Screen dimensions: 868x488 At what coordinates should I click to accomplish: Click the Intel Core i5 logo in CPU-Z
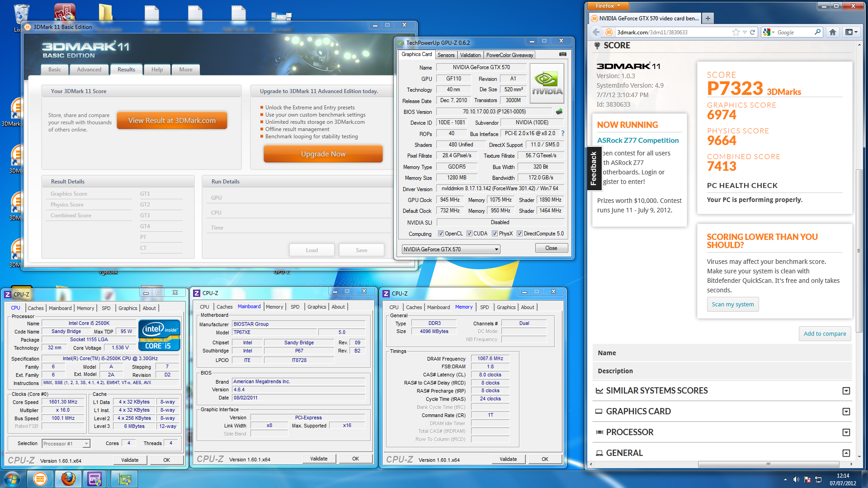[x=159, y=335]
